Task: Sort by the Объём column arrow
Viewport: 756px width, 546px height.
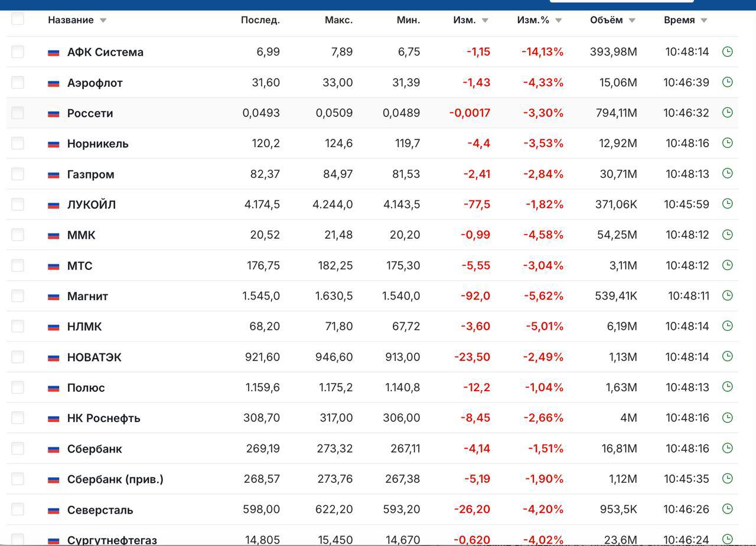Action: (x=632, y=21)
